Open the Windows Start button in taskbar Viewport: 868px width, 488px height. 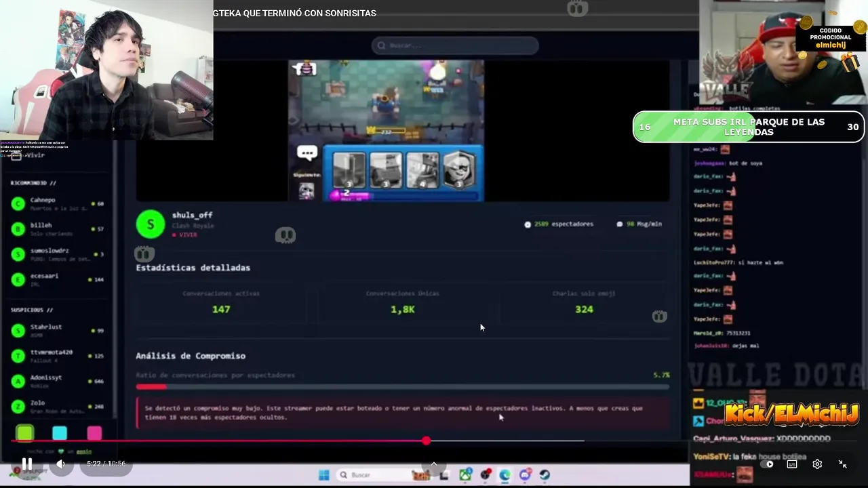pos(323,475)
